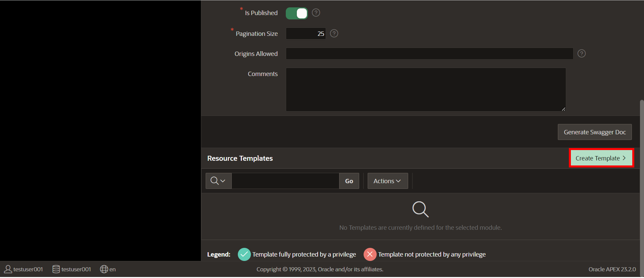Click the Resource Templates heading

click(240, 158)
